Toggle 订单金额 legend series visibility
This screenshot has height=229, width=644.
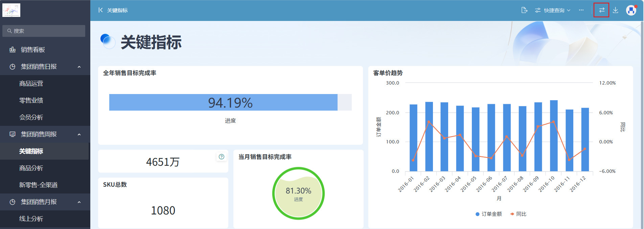(488, 214)
